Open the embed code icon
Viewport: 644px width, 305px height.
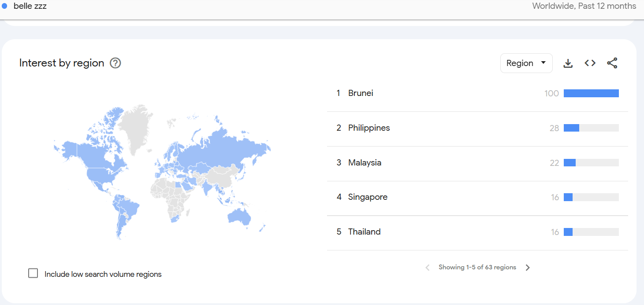click(x=590, y=63)
